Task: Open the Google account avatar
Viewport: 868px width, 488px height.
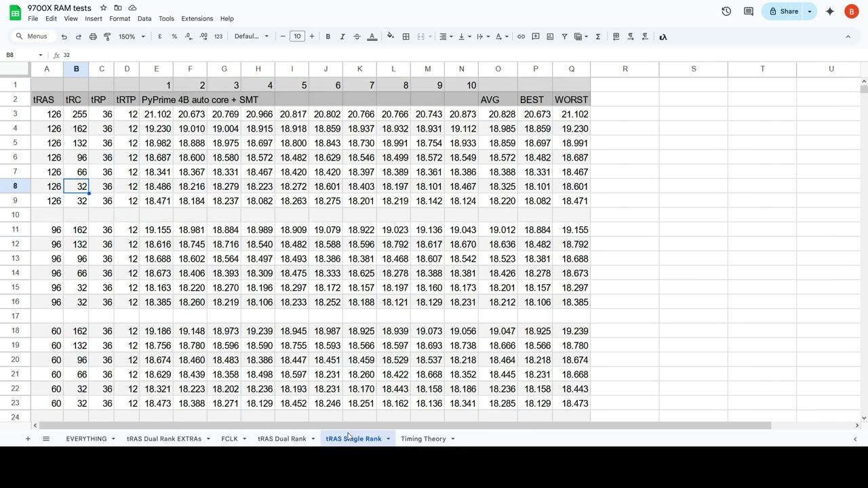Action: 852,12
